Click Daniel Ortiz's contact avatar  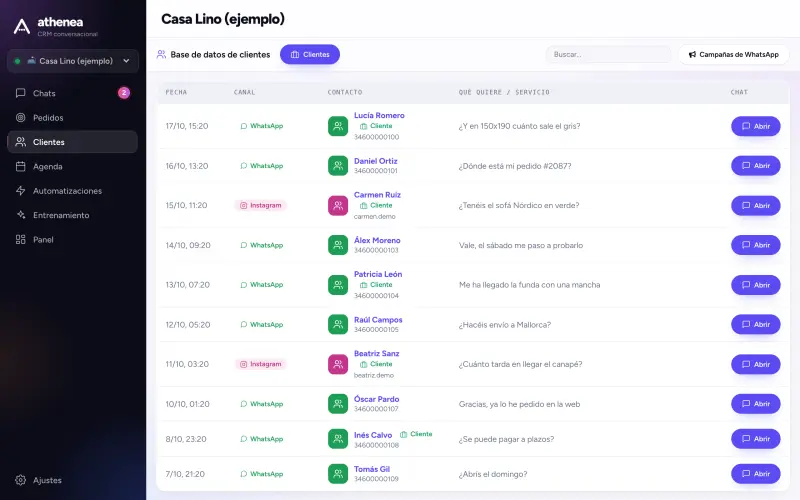338,166
